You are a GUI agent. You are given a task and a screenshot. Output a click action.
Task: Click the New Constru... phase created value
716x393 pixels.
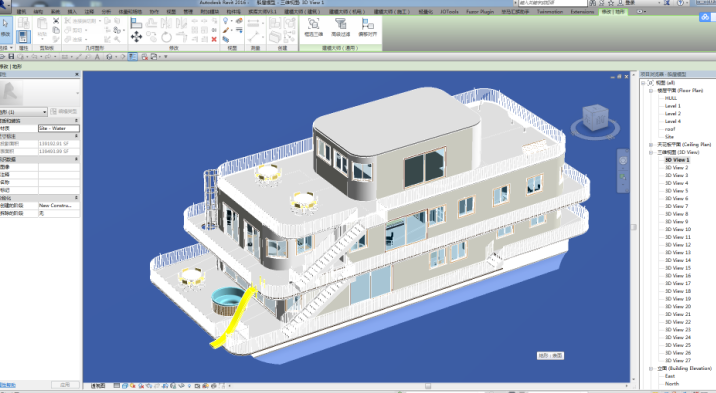59,205
